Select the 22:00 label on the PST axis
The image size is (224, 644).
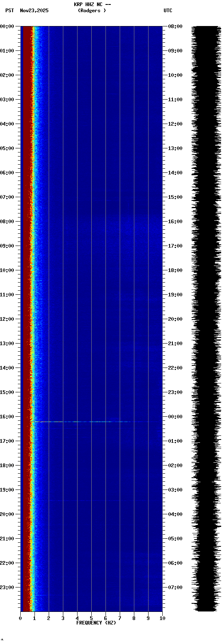click(7, 563)
